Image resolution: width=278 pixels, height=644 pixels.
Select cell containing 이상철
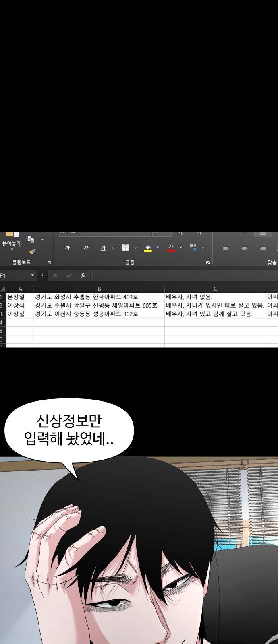[20, 314]
